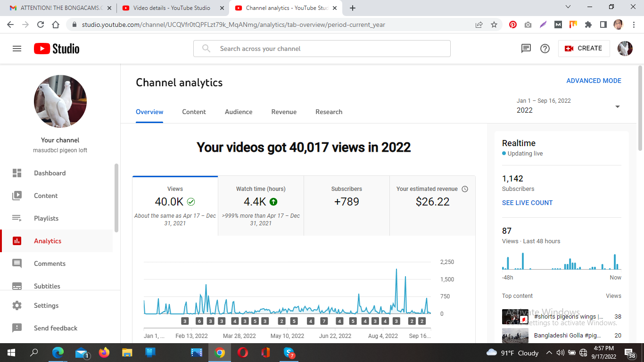
Task: Click the sidebar vertical scrollbar
Action: click(x=116, y=198)
